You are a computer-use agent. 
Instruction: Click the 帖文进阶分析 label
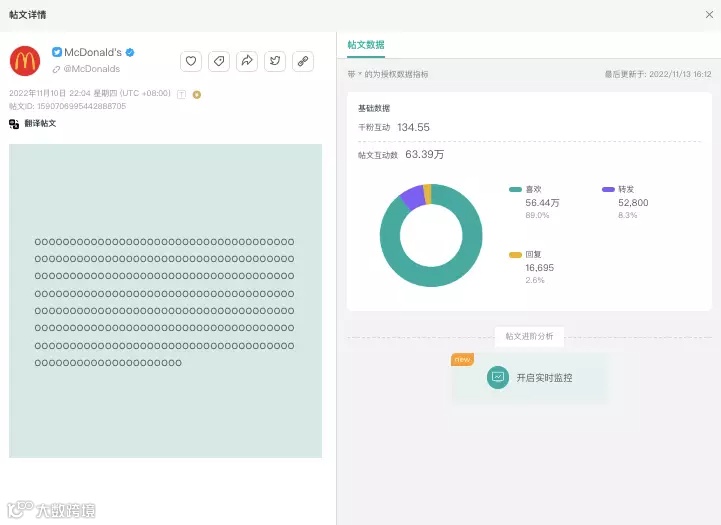(x=529, y=337)
